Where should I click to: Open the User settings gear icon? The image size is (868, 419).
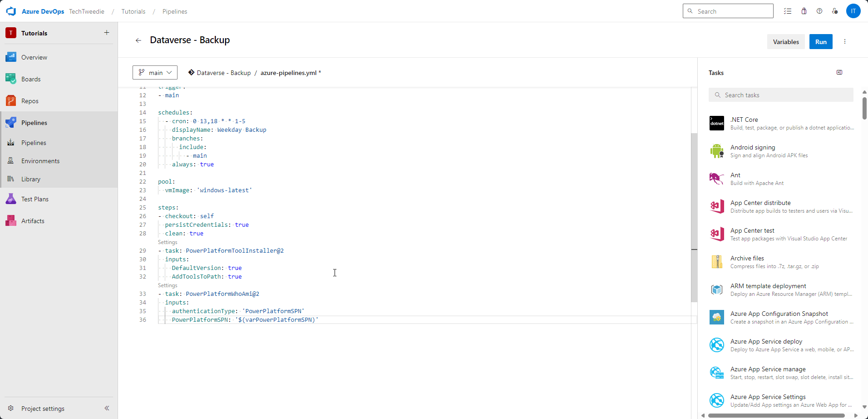(835, 11)
